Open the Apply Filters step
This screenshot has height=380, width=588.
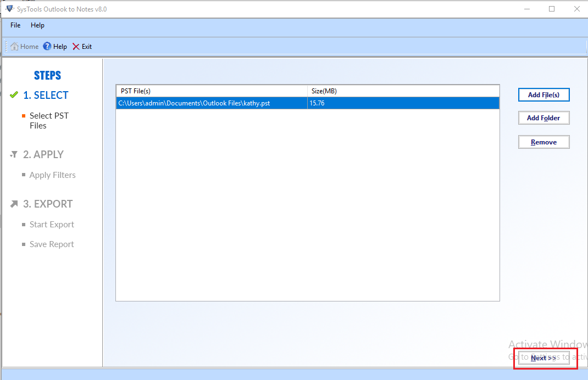53,175
